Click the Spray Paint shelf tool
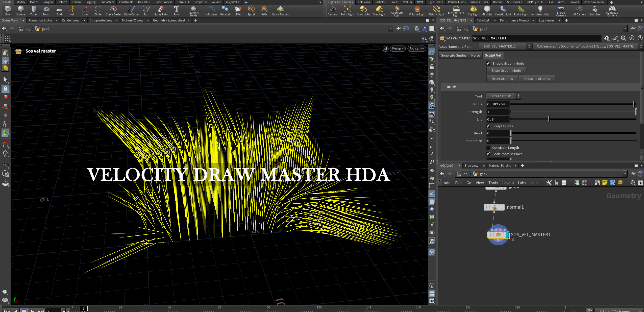Viewport: 644px width, 312px height. point(161,11)
